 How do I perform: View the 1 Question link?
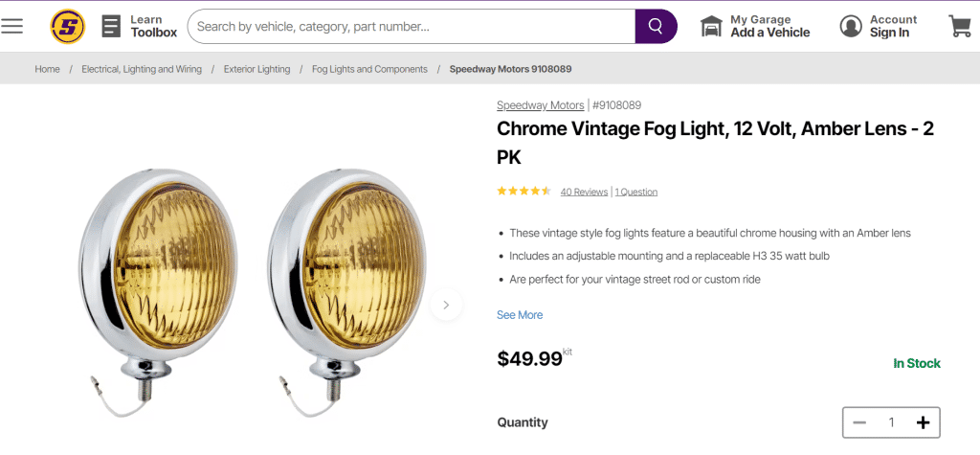pyautogui.click(x=636, y=192)
